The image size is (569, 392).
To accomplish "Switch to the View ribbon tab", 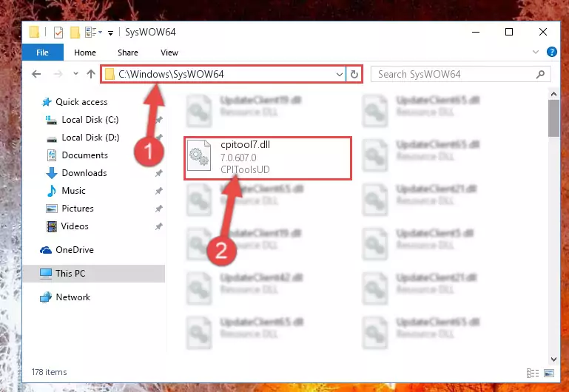I will 169,53.
